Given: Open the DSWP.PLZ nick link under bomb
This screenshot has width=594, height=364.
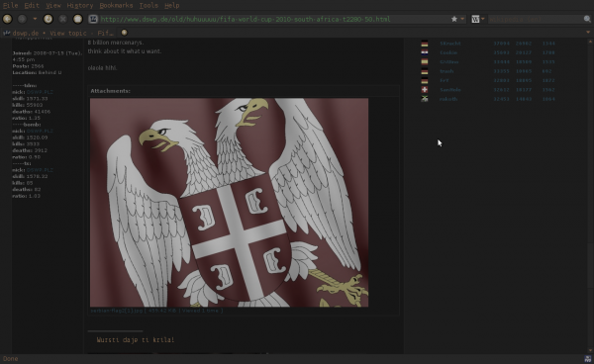Looking at the screenshot, I should 40,131.
